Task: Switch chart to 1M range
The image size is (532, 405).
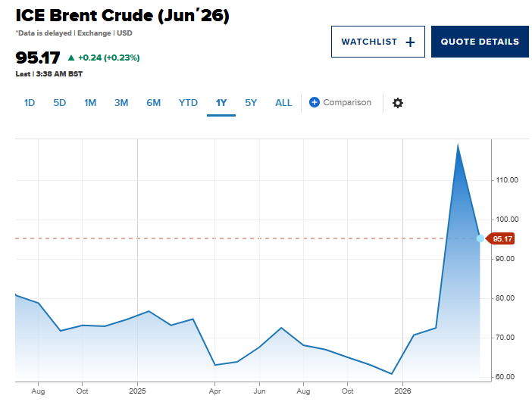Action: click(x=90, y=103)
